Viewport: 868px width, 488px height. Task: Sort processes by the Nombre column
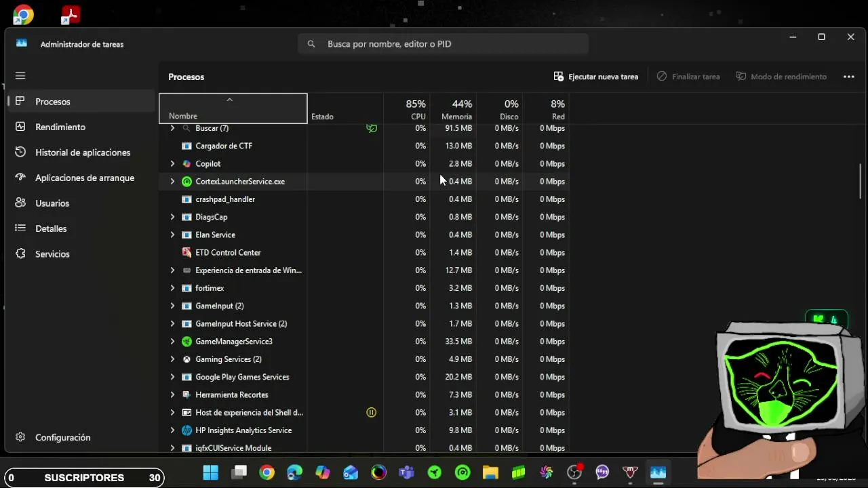click(x=233, y=108)
